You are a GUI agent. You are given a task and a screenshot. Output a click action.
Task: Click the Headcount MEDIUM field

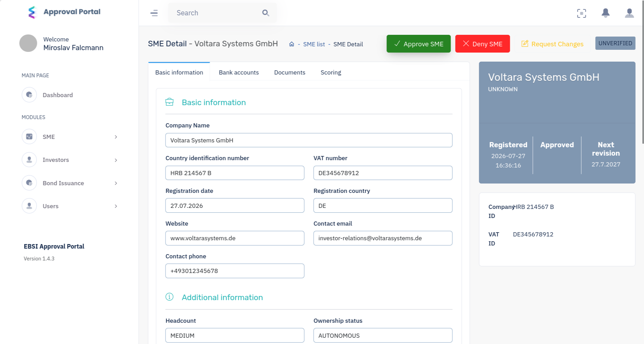pos(235,336)
